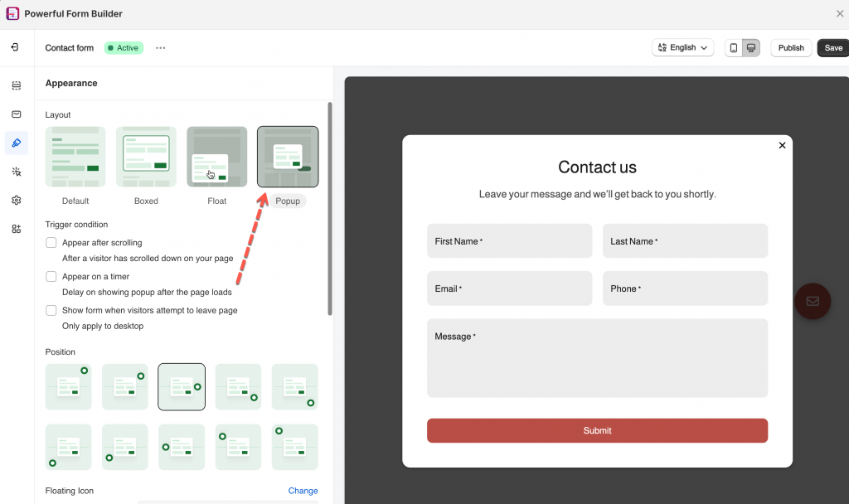This screenshot has width=849, height=504.
Task: Click the First Name input field
Action: tap(509, 241)
